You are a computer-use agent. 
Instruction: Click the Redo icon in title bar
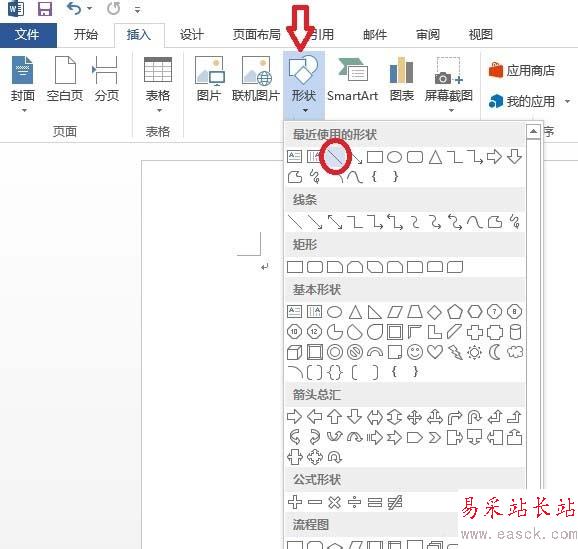pos(114,8)
